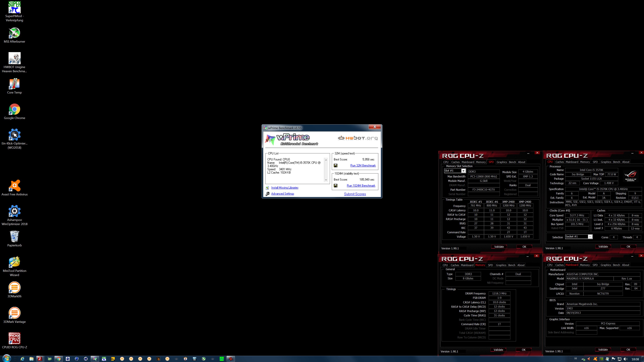Click Run 1024M Benchmark link
The width and height of the screenshot is (644, 362).
pyautogui.click(x=361, y=186)
